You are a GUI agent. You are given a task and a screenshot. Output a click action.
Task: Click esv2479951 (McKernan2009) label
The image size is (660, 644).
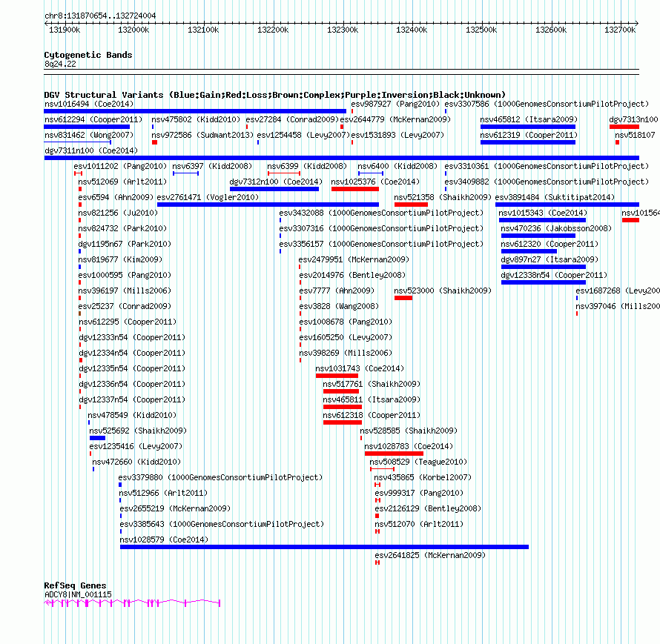tap(354, 259)
